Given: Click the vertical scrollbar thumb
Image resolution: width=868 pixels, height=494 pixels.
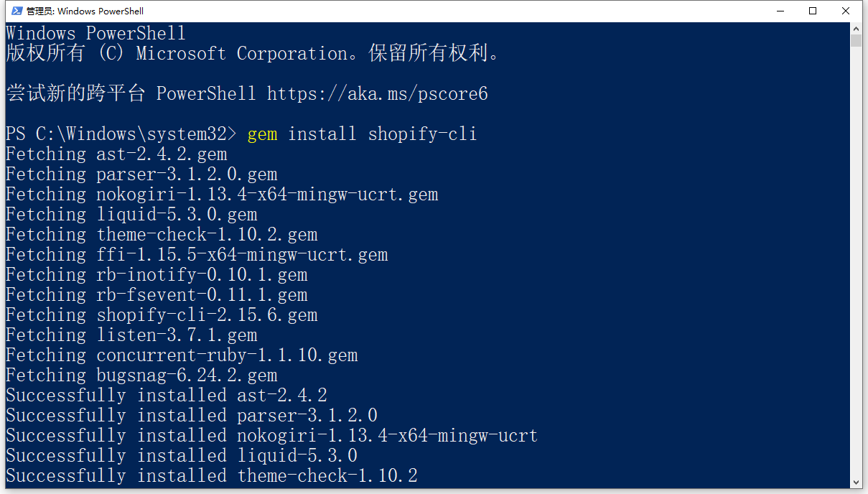Looking at the screenshot, I should pyautogui.click(x=856, y=40).
